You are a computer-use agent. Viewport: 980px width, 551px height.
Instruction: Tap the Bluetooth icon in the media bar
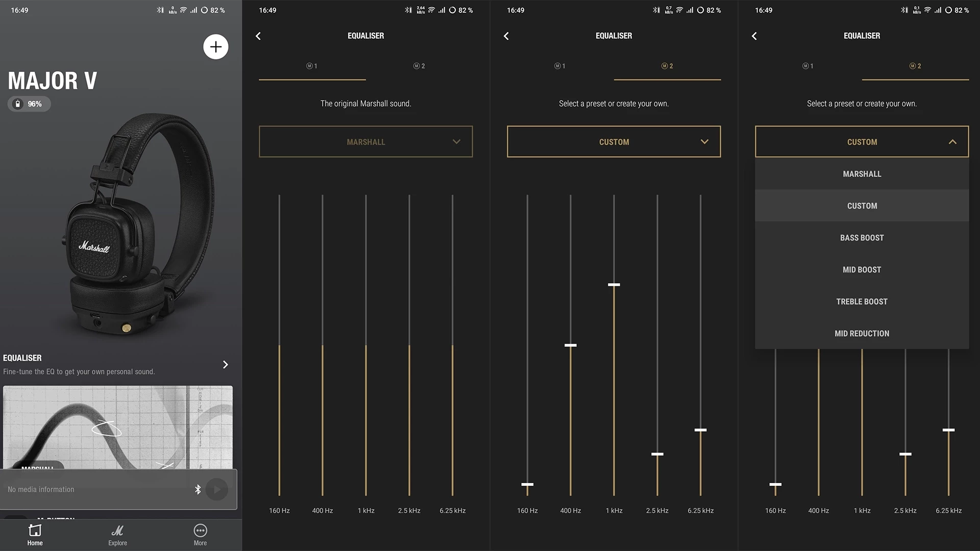click(198, 489)
